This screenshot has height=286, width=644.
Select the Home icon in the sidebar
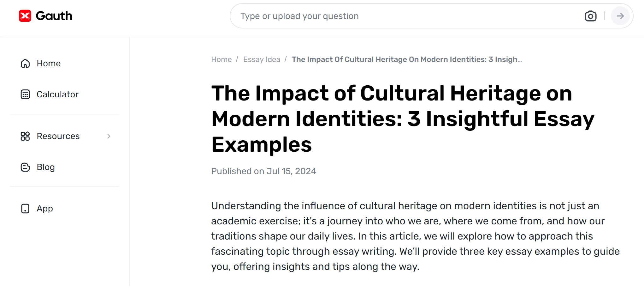pos(25,64)
